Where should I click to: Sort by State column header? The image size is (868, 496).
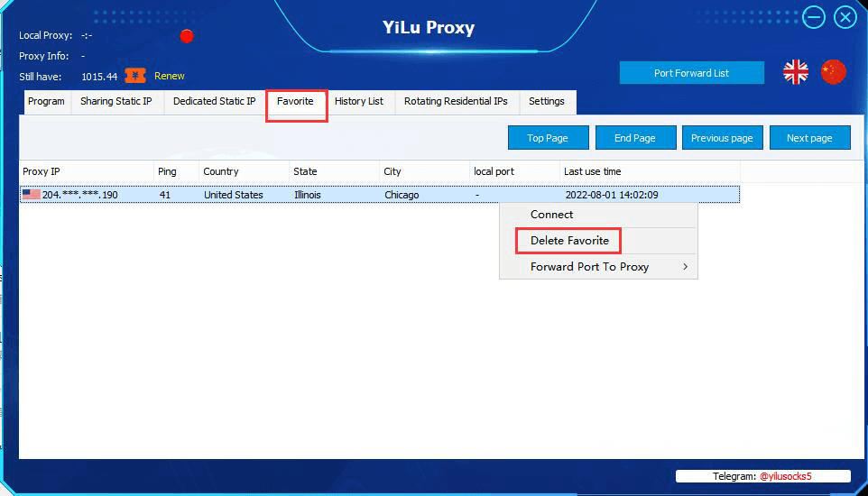[335, 171]
